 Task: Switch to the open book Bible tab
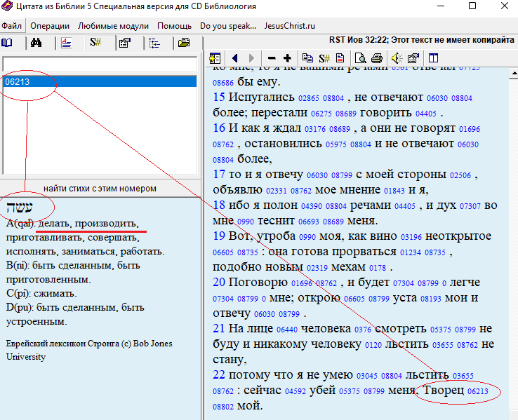click(8, 43)
